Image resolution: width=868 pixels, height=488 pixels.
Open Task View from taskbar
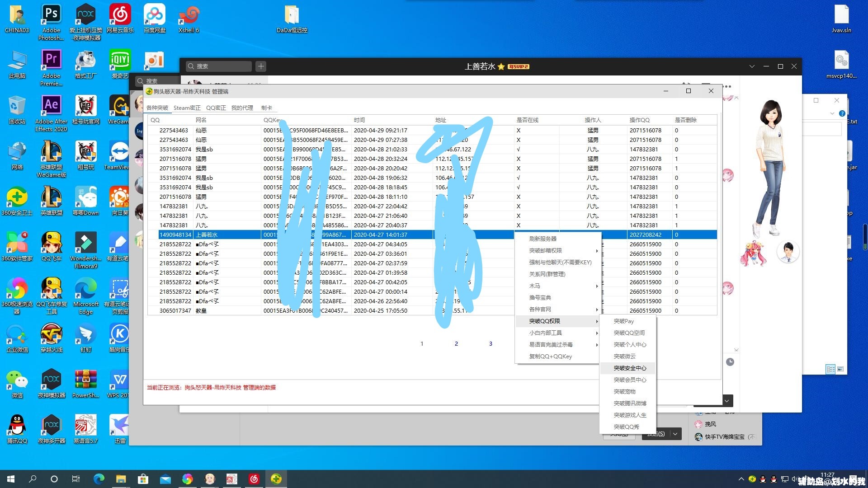[76, 479]
